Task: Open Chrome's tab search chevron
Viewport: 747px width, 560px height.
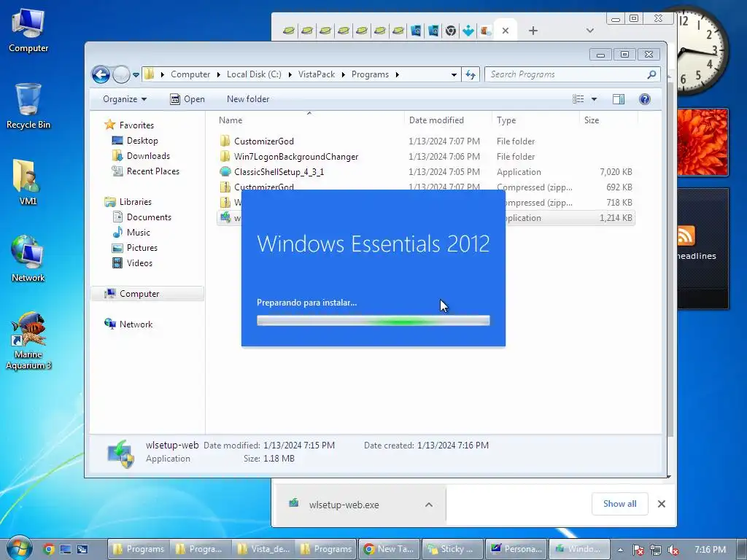Action: [589, 31]
